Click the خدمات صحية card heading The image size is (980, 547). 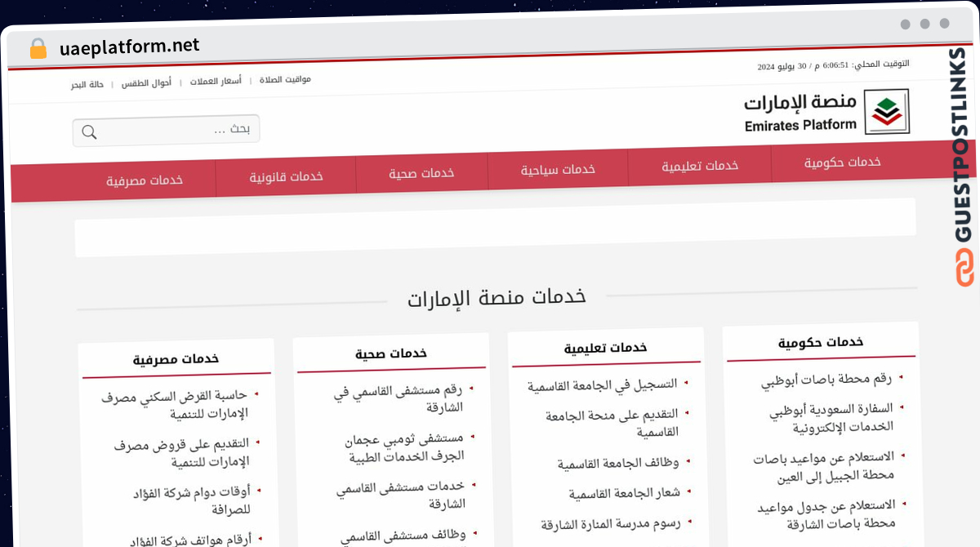[x=391, y=354]
